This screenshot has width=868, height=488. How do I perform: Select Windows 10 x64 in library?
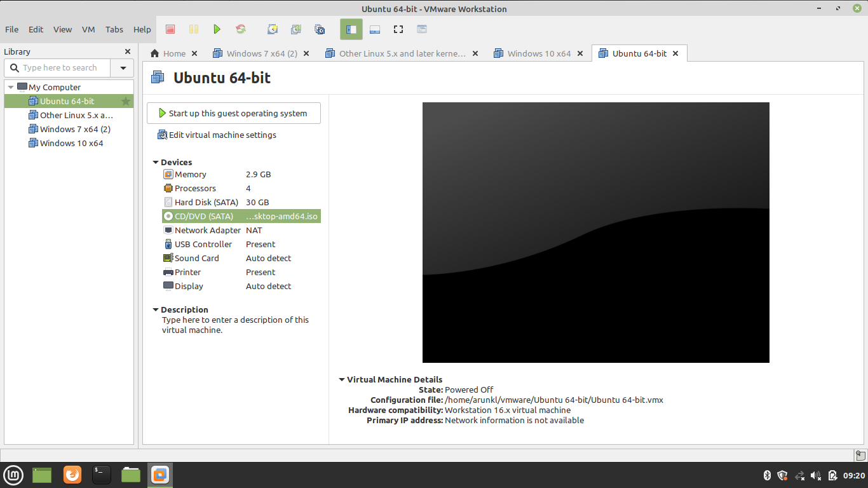[x=69, y=143]
